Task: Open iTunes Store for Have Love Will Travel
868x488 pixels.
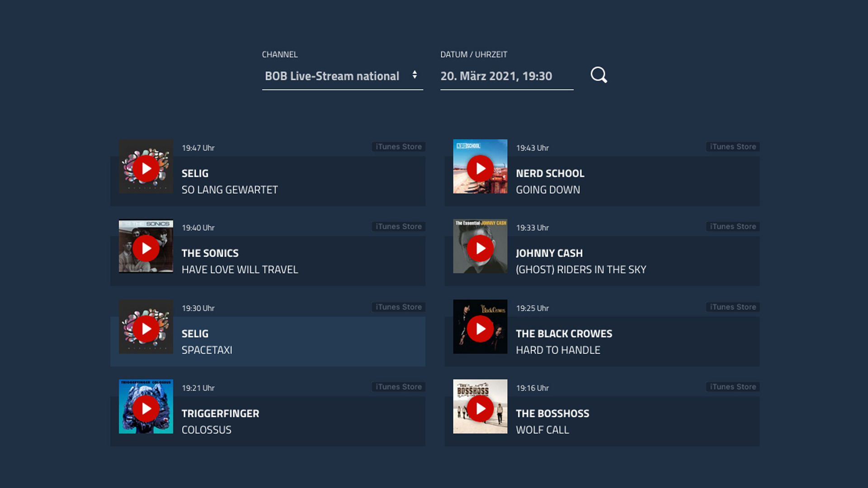Action: coord(398,226)
